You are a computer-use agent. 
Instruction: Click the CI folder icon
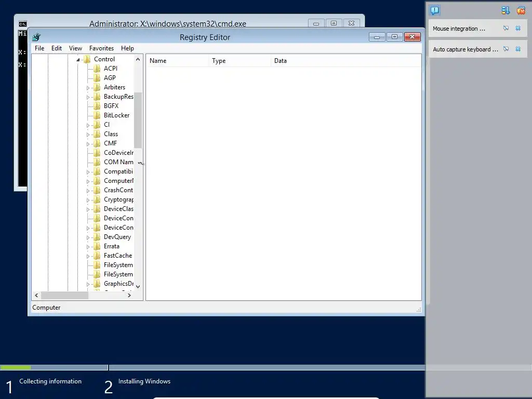[97, 125]
